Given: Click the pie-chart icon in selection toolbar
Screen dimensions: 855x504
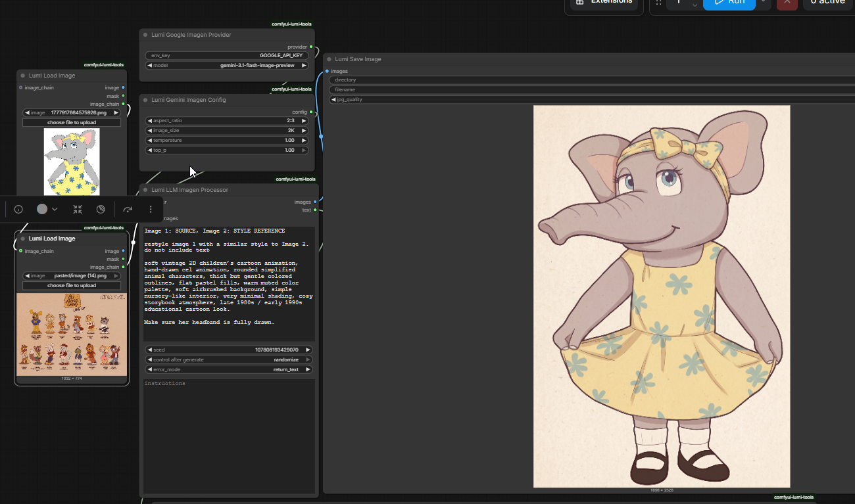Looking at the screenshot, I should click(x=101, y=209).
